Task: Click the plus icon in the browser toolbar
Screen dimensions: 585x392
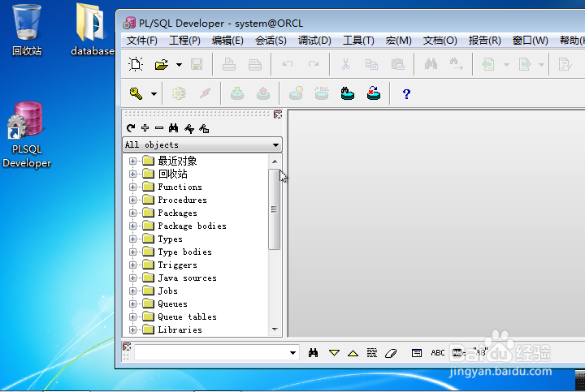Action: [145, 128]
